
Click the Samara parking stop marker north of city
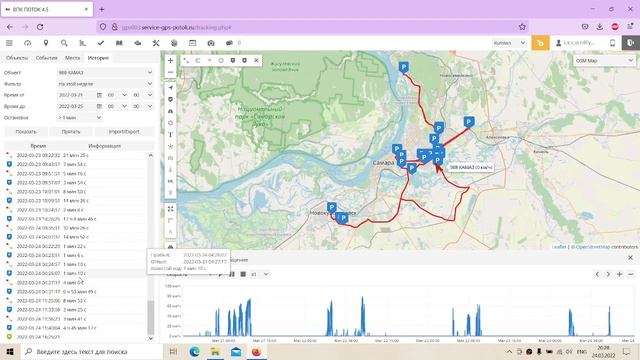pyautogui.click(x=404, y=67)
